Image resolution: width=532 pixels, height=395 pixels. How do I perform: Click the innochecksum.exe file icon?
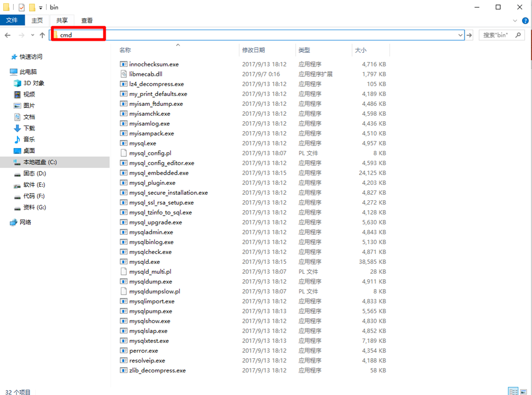124,64
